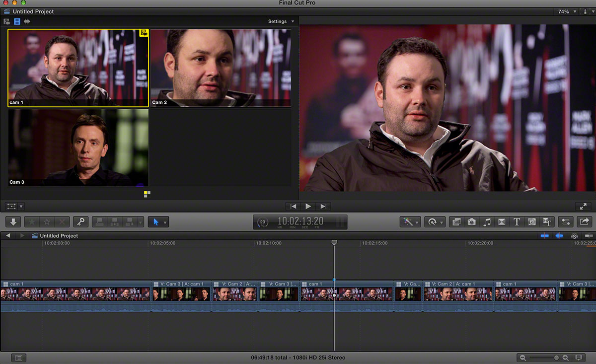Show the Generators browser

point(532,222)
